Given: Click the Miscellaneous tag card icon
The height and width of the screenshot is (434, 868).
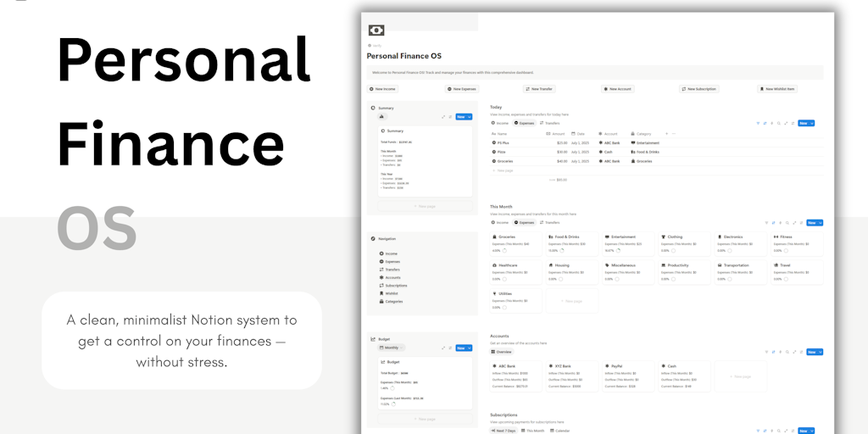Looking at the screenshot, I should click(607, 265).
